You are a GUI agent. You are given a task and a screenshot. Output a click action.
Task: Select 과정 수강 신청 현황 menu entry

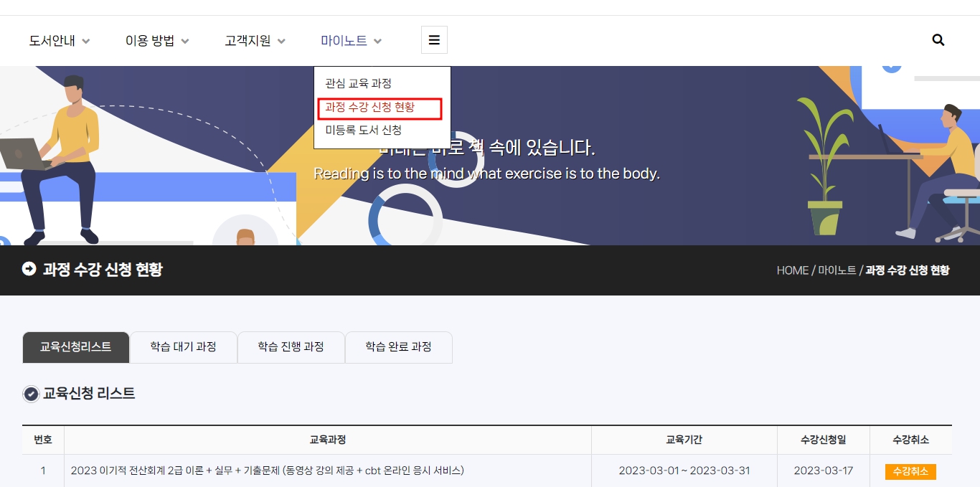coord(370,107)
